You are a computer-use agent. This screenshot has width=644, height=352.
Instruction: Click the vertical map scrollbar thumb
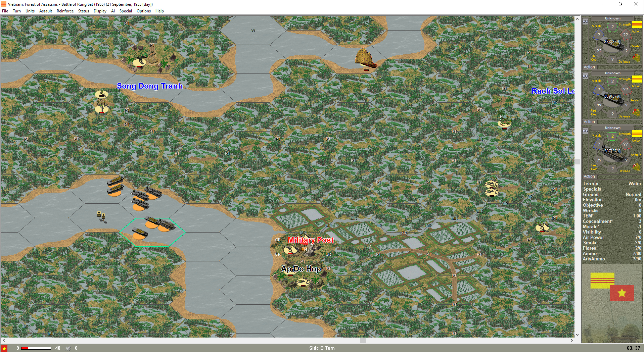578,161
